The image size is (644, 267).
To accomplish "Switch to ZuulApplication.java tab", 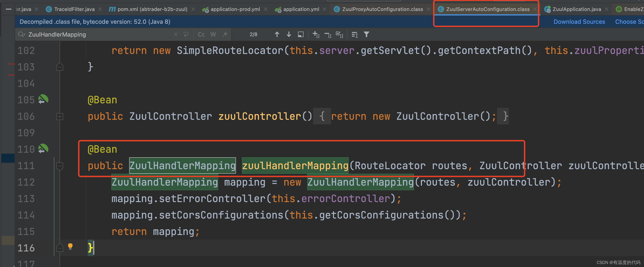I will point(577,9).
